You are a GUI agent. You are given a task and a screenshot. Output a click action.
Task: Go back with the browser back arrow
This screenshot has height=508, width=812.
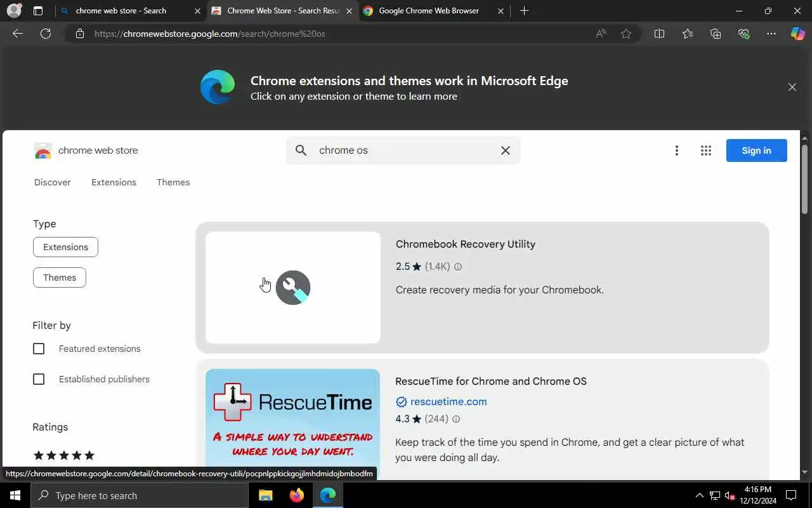18,34
